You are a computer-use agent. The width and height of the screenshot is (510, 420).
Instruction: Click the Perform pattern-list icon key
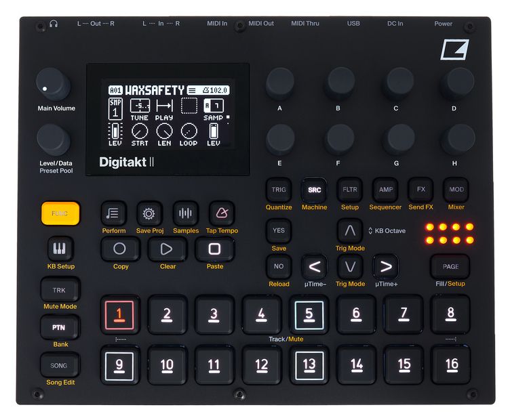point(113,213)
